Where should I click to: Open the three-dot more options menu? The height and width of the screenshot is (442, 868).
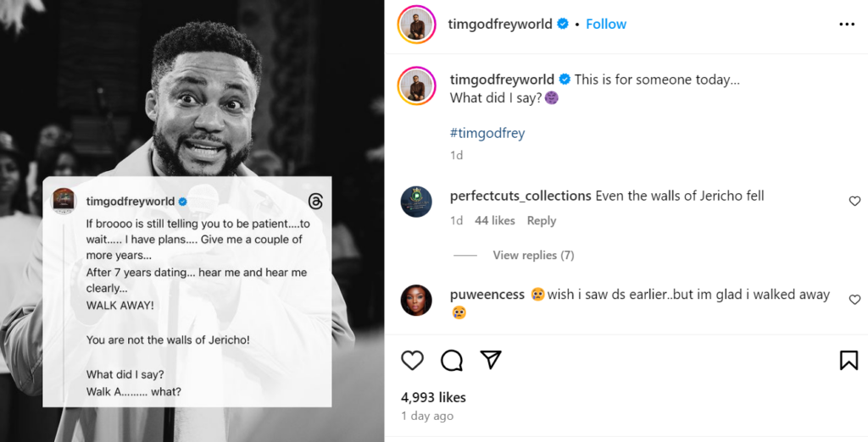(x=847, y=25)
